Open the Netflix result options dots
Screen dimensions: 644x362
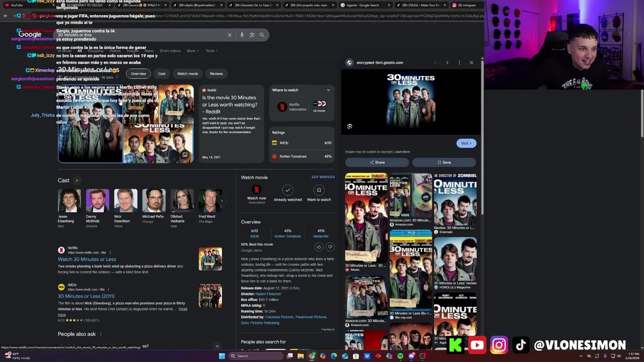[110, 252]
